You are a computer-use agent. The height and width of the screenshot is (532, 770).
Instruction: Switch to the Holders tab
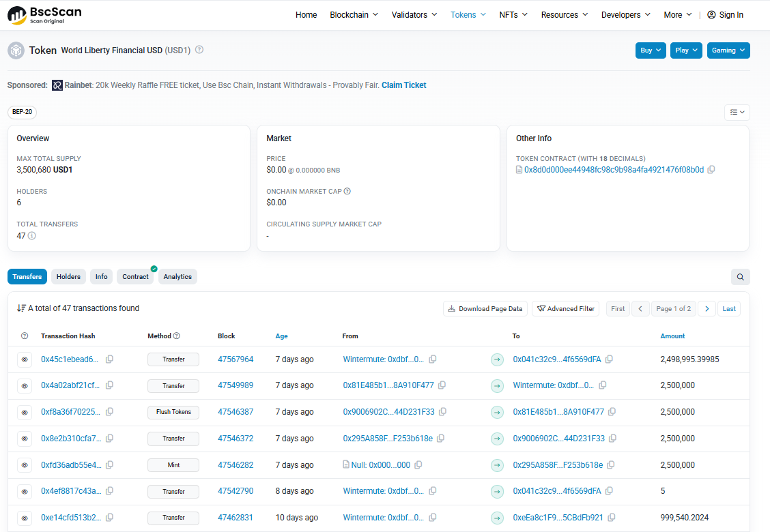coord(68,277)
